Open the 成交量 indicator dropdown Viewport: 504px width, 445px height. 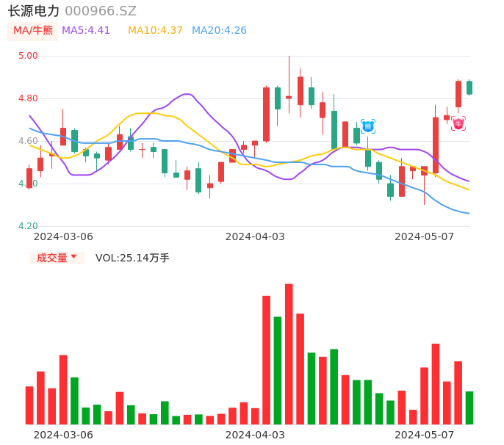coord(57,258)
